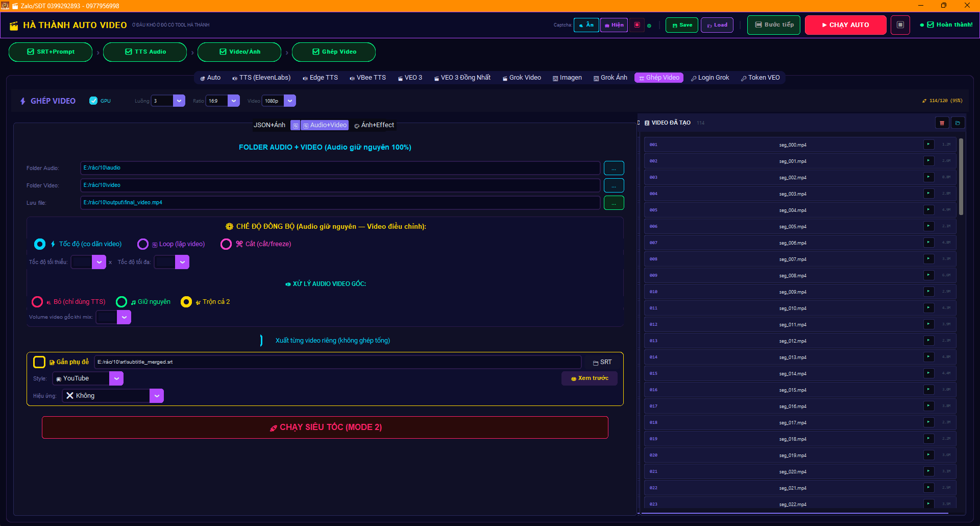Enable the Gắn phụ đề checkbox
Screen dimensions: 980x526
[39, 362]
